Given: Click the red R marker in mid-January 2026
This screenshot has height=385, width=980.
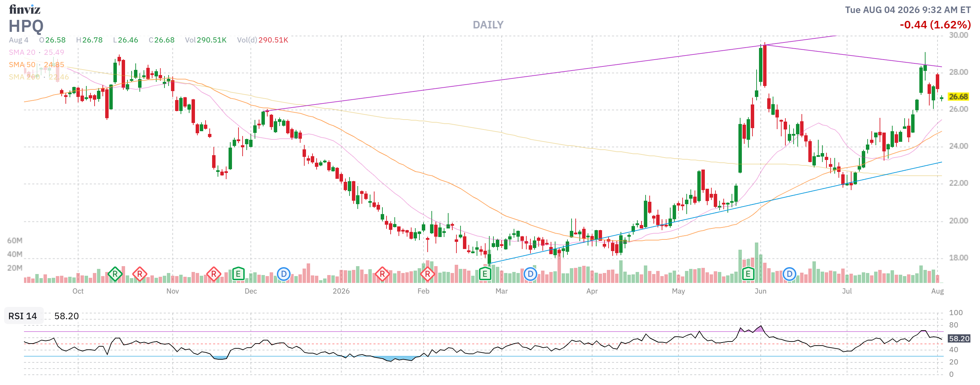Looking at the screenshot, I should [x=382, y=274].
